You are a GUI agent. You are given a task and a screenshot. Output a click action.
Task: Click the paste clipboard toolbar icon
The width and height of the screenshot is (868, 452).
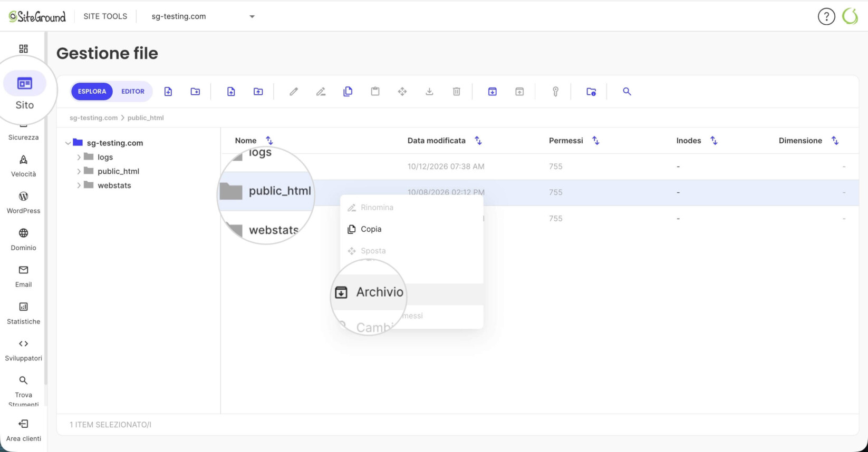tap(375, 92)
